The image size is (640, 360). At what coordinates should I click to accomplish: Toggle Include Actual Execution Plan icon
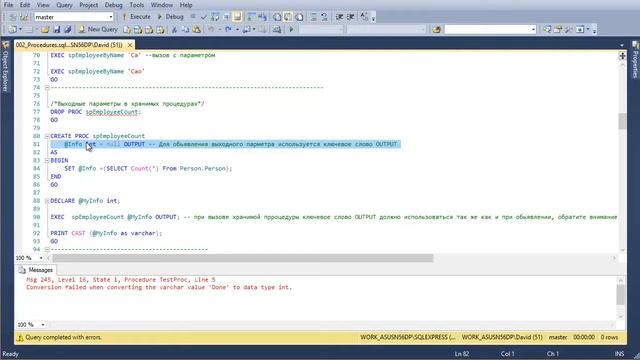click(251, 17)
